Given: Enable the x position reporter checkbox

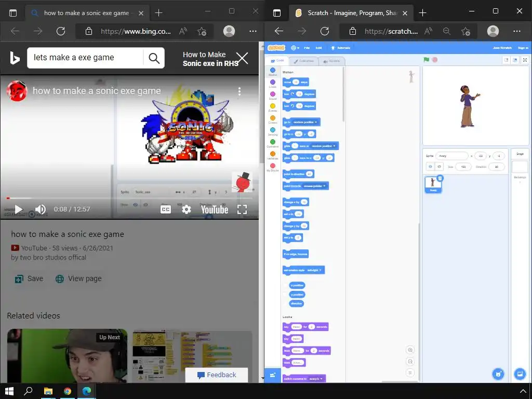Looking at the screenshot, I should (x=285, y=285).
